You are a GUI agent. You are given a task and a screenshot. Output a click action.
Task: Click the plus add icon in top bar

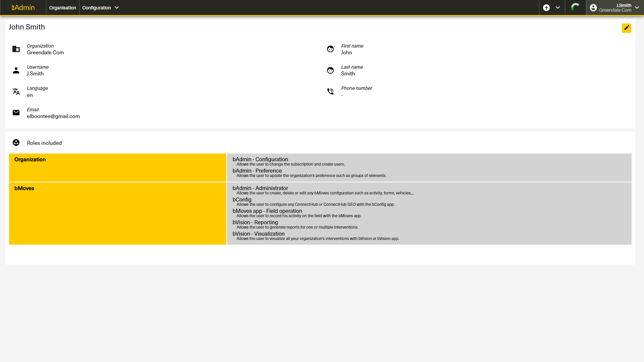546,8
